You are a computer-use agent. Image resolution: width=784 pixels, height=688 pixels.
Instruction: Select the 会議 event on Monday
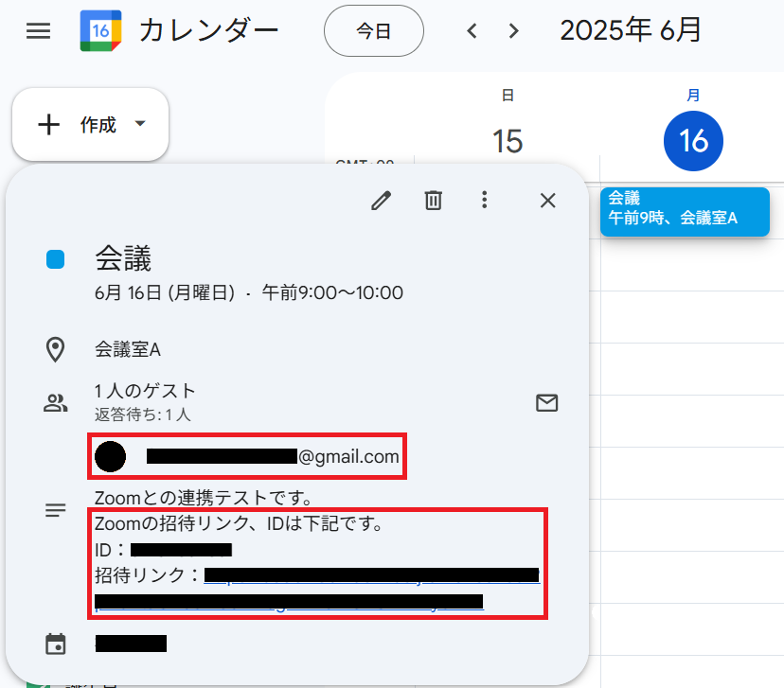pos(685,212)
